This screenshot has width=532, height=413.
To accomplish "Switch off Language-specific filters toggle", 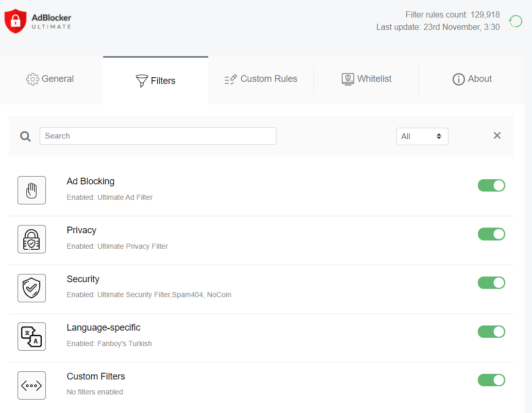I will click(x=491, y=332).
